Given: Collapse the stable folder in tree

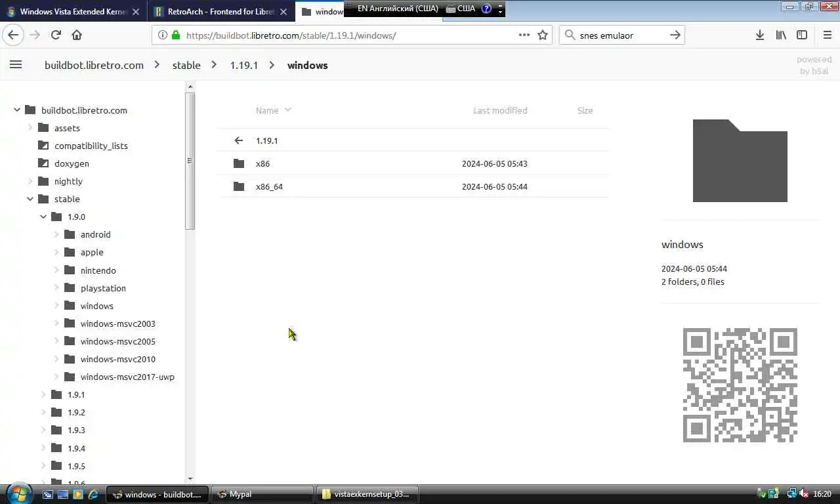Looking at the screenshot, I should 30,199.
